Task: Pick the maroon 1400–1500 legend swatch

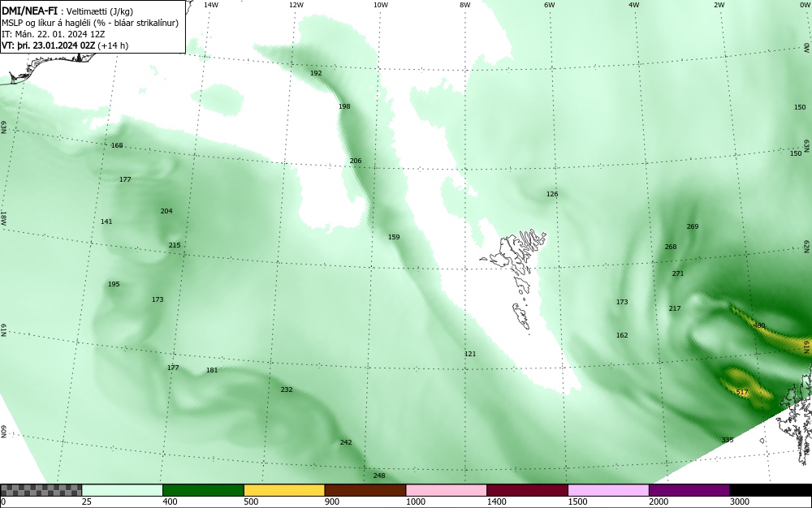Action: 527,490
